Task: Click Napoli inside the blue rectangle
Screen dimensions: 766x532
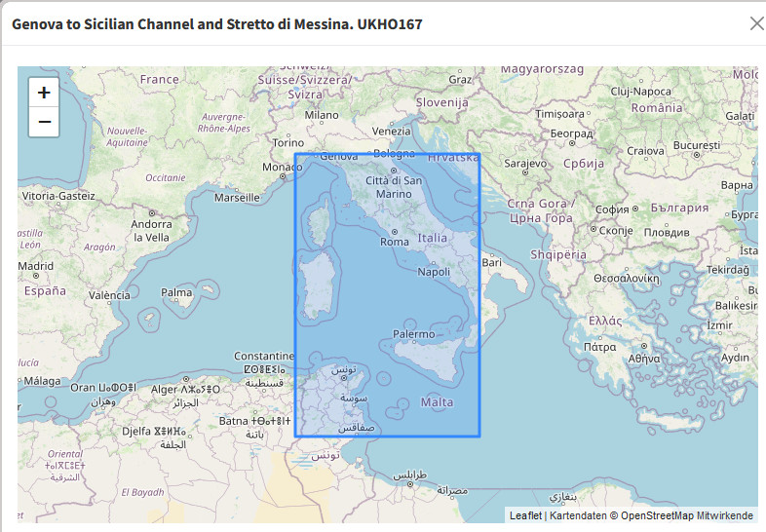Action: pyautogui.click(x=434, y=272)
